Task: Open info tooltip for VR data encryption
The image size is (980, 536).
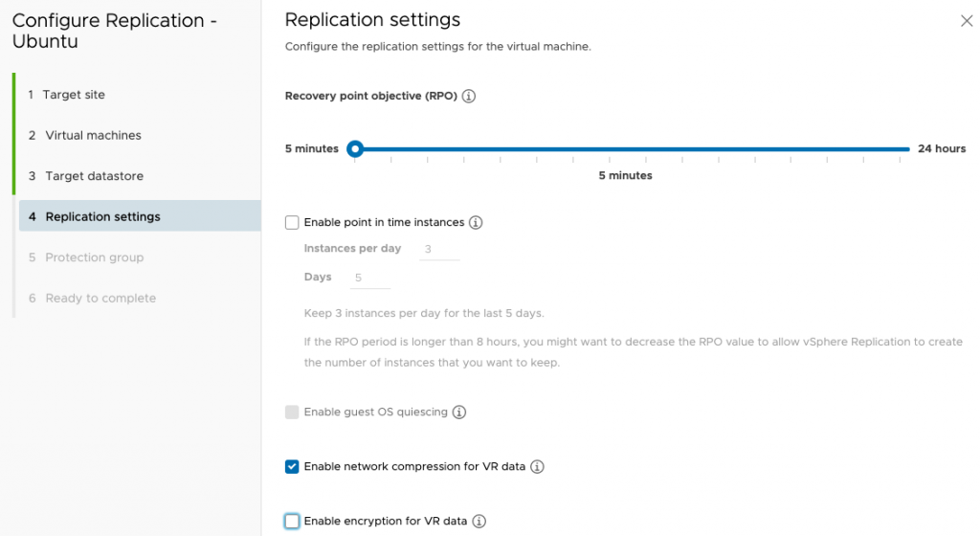Action: [479, 521]
